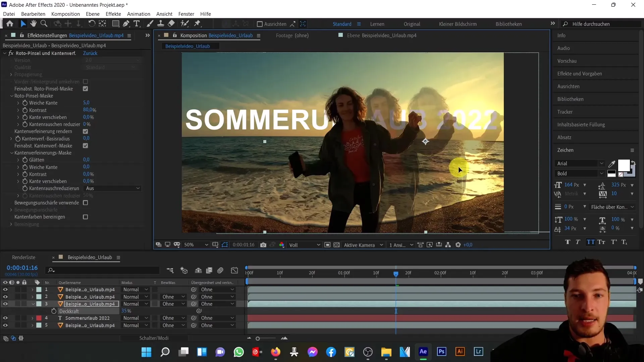This screenshot has height=362, width=644.
Task: Select the Eraser tool
Action: click(x=171, y=24)
